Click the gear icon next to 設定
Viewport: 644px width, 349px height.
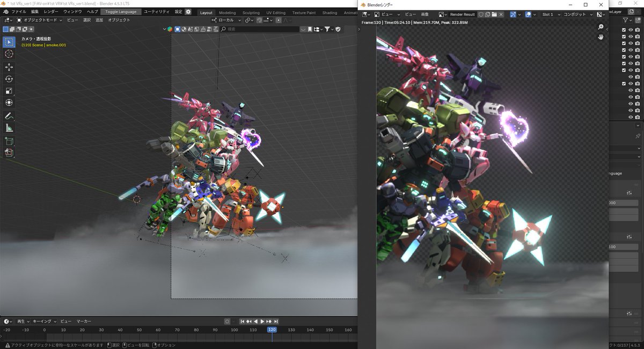coord(188,12)
